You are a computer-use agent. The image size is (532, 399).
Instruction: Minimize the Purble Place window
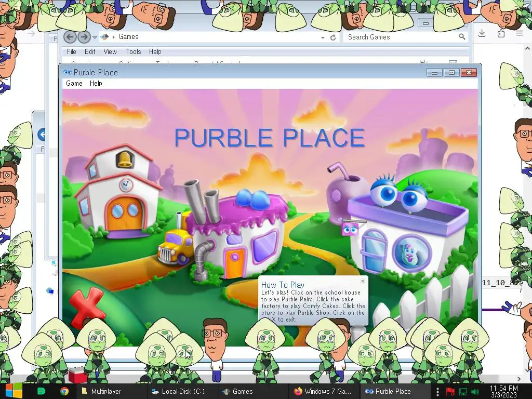click(435, 72)
